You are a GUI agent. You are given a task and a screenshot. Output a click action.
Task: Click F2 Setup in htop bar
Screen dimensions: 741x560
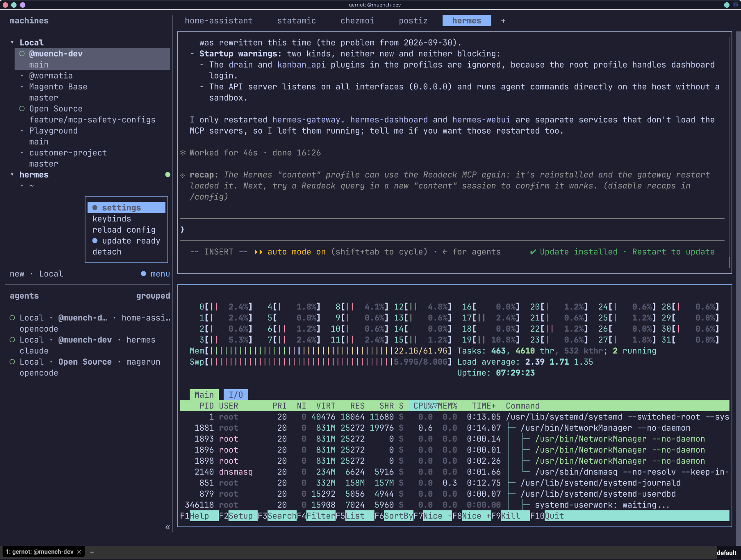[238, 516]
